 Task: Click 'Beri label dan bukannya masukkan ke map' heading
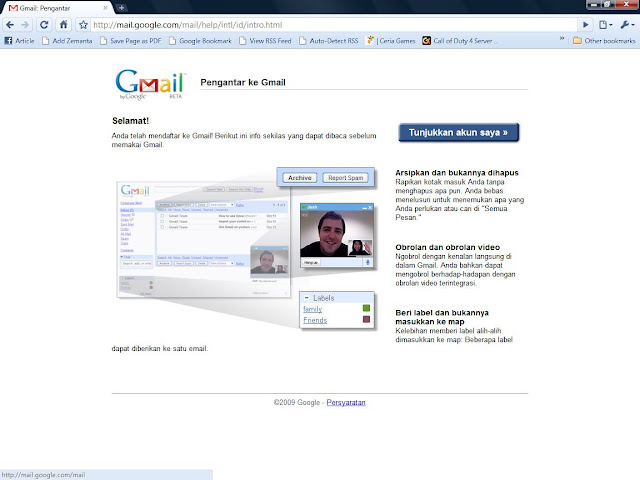[x=442, y=317]
